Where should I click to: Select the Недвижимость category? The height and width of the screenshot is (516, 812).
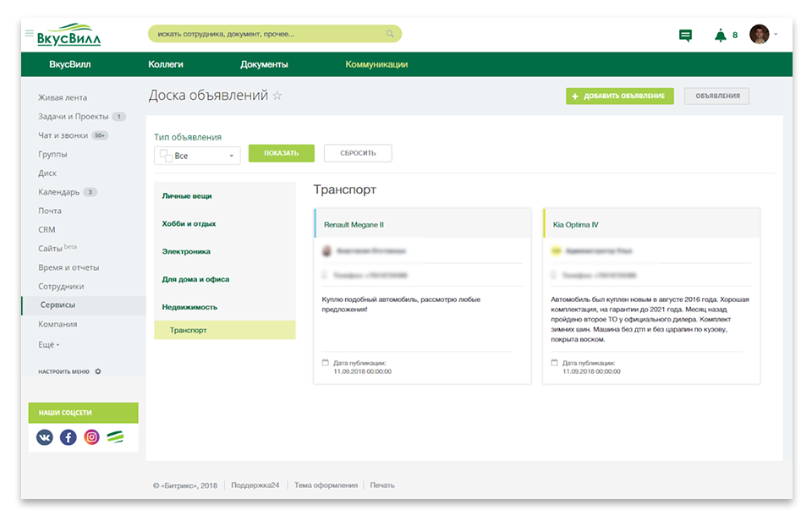pyautogui.click(x=189, y=307)
